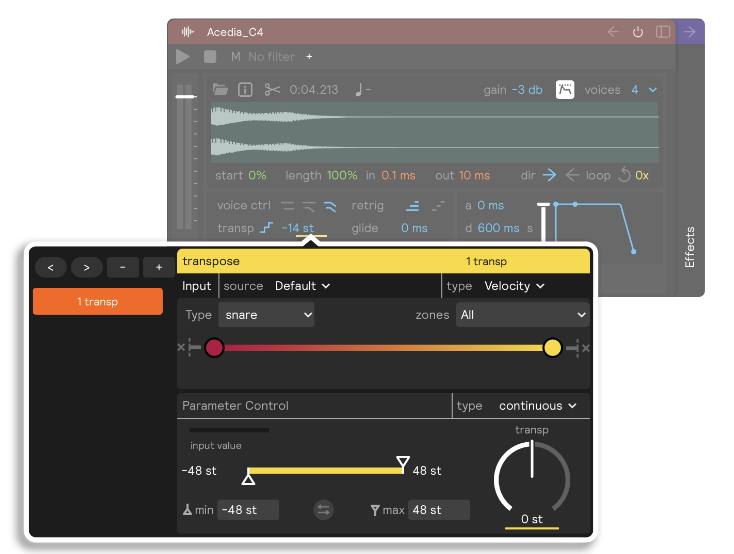Image resolution: width=734 pixels, height=554 pixels.
Task: Click the glide 0 ms value
Action: point(414,228)
